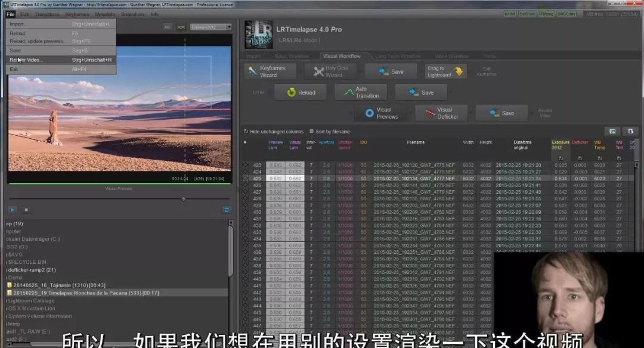Select Exit in the File menu
Screen dimensions: 644x348
[x=61, y=69]
